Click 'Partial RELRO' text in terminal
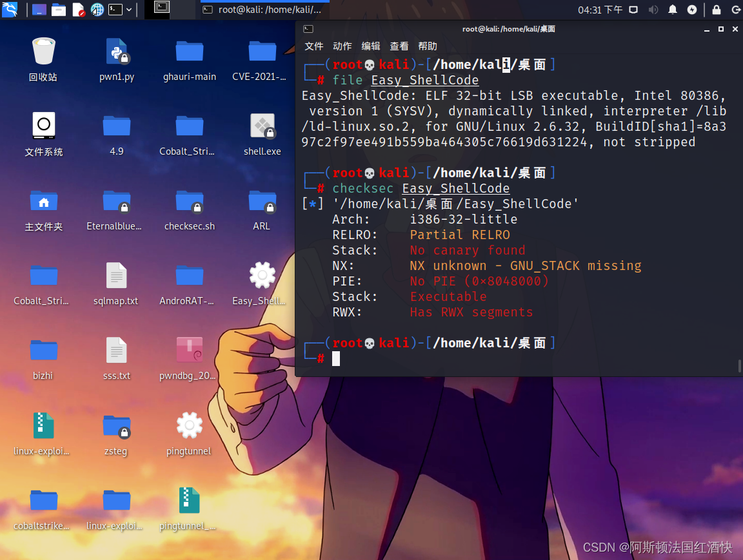 click(x=460, y=235)
